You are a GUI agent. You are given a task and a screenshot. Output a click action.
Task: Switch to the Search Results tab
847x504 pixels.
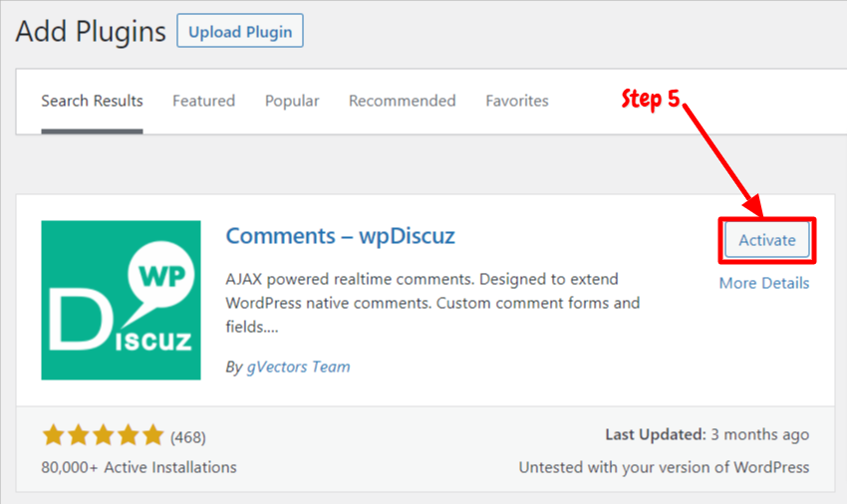pos(92,101)
